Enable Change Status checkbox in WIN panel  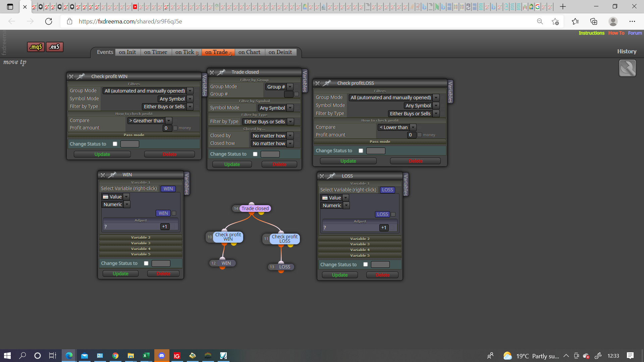146,263
